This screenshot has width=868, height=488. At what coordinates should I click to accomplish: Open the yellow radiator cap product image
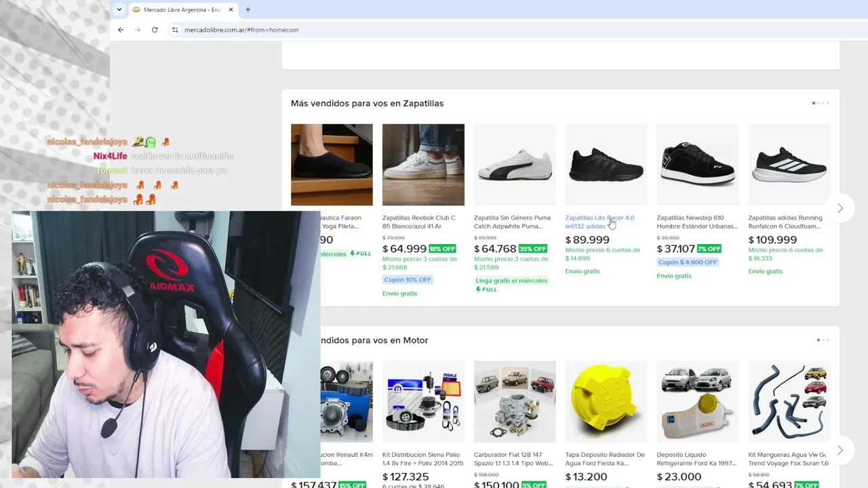click(606, 402)
